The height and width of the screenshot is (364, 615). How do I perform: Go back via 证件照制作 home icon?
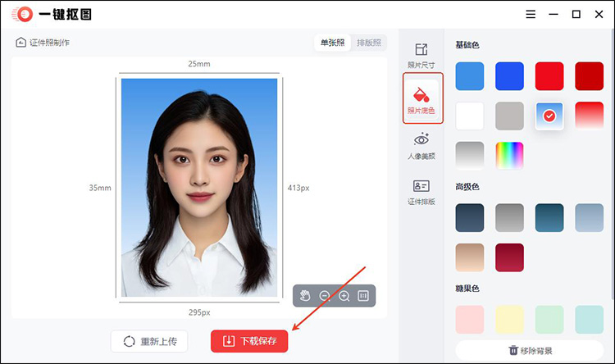point(20,43)
